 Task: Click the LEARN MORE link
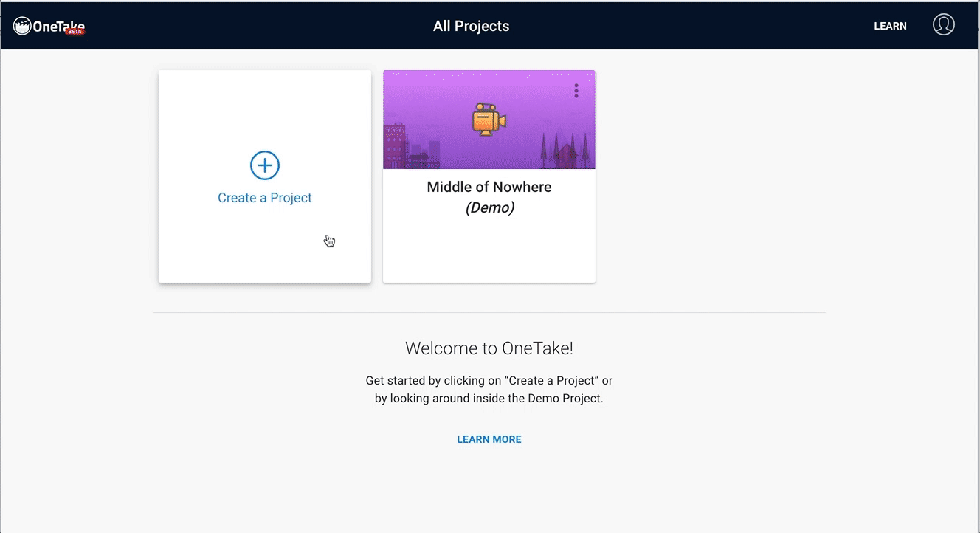[489, 439]
